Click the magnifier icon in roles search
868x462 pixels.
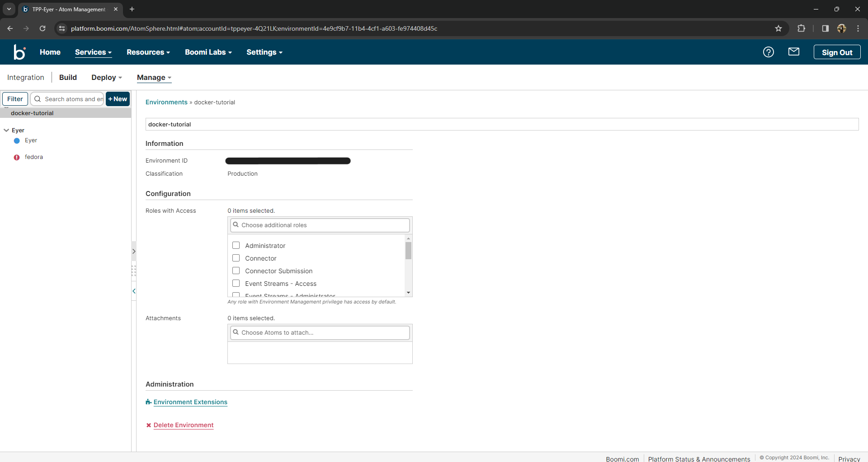point(236,224)
